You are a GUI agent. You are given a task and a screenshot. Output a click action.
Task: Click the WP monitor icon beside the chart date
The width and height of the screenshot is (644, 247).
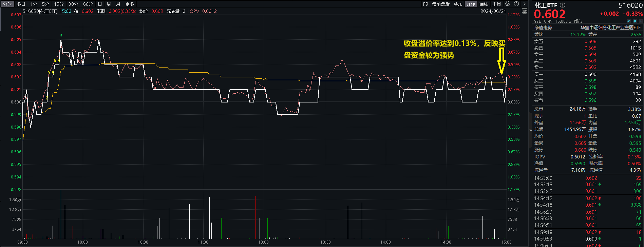tap(525, 11)
